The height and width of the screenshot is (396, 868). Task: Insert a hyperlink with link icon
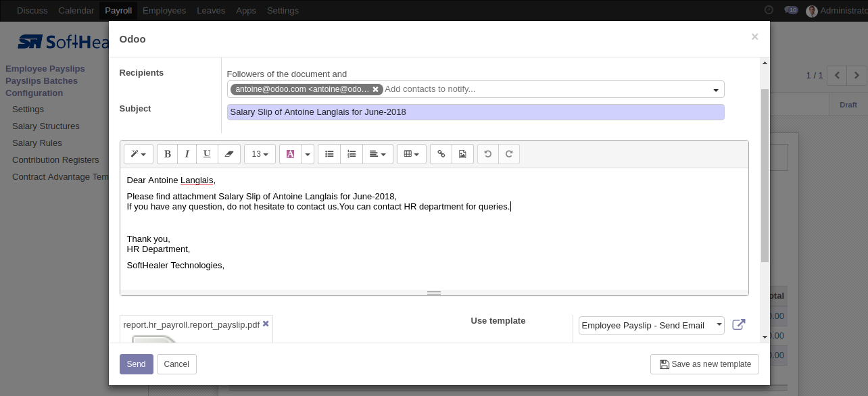441,154
